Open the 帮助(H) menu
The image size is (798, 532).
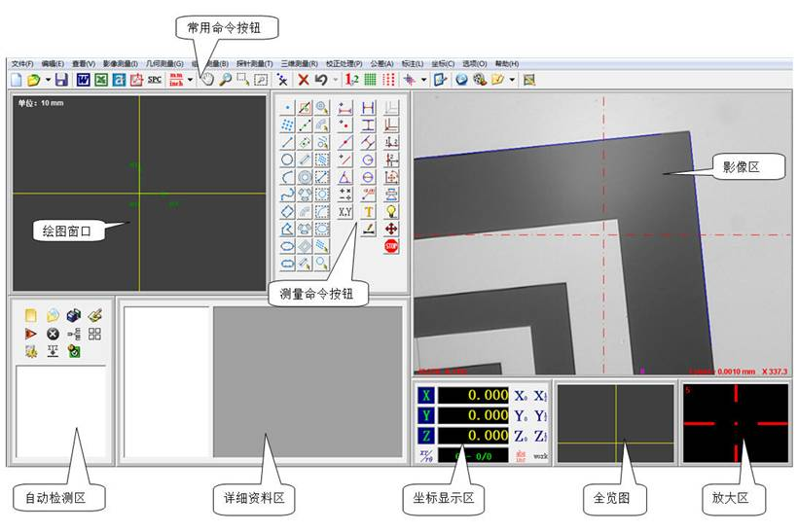click(x=507, y=63)
